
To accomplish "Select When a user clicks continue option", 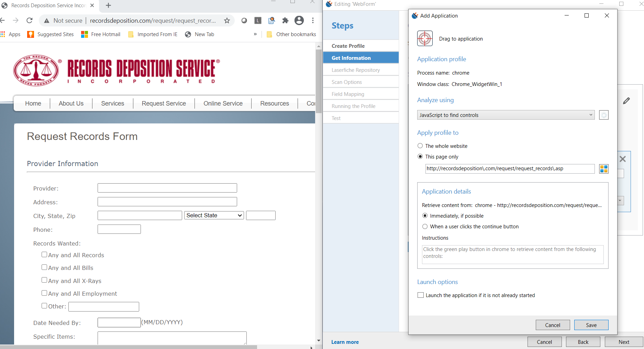I will 425,227.
